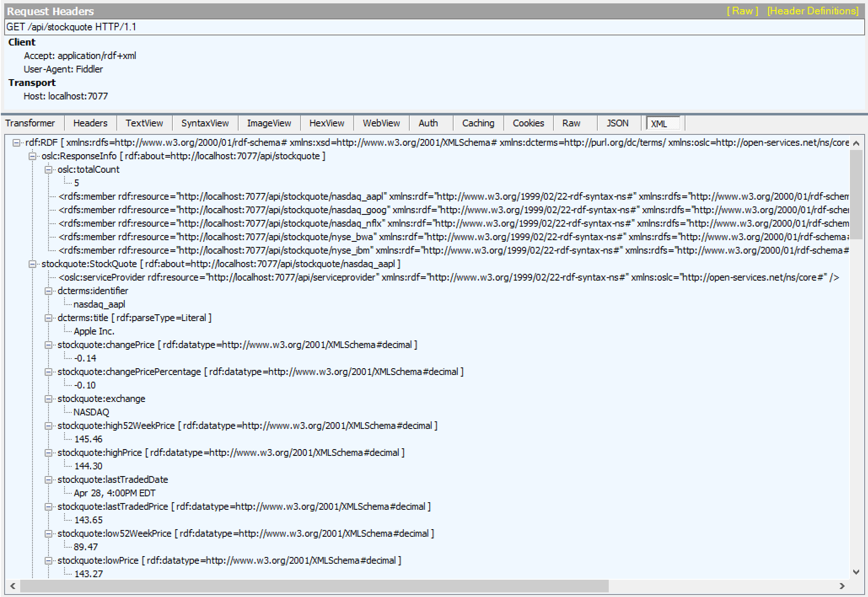Collapse the stockquote:lastTradedDate node
This screenshot has width=868, height=597.
click(x=48, y=480)
